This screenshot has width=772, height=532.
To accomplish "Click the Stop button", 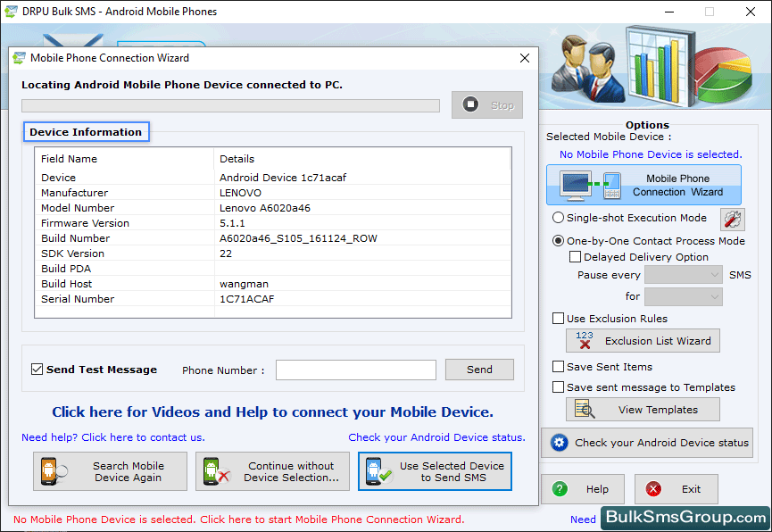I will (x=487, y=105).
